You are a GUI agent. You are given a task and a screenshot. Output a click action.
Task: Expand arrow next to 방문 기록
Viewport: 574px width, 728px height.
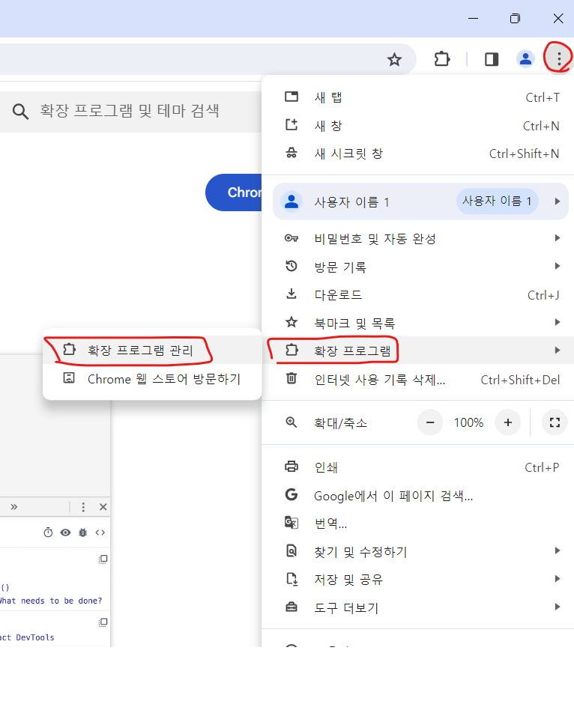[x=558, y=266]
